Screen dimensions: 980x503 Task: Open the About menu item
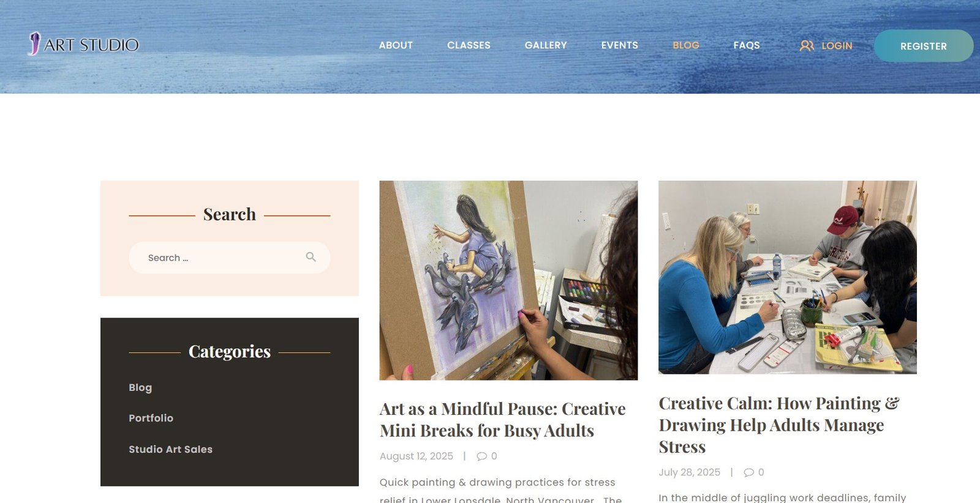point(396,45)
